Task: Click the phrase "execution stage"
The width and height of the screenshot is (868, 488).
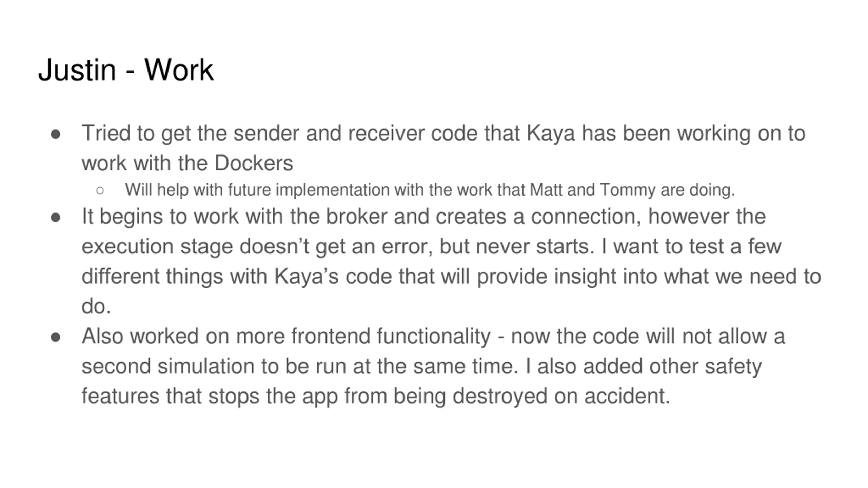Action: click(x=157, y=247)
